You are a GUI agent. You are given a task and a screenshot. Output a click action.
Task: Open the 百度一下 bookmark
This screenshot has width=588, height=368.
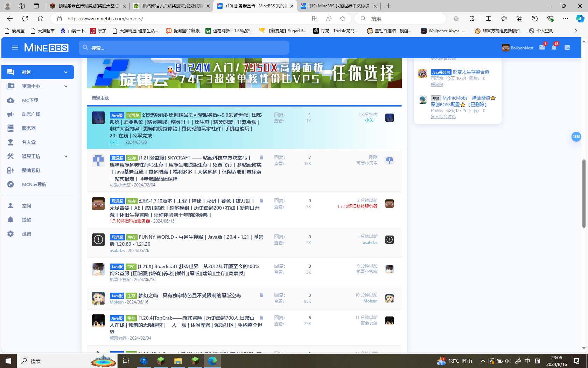pyautogui.click(x=72, y=31)
